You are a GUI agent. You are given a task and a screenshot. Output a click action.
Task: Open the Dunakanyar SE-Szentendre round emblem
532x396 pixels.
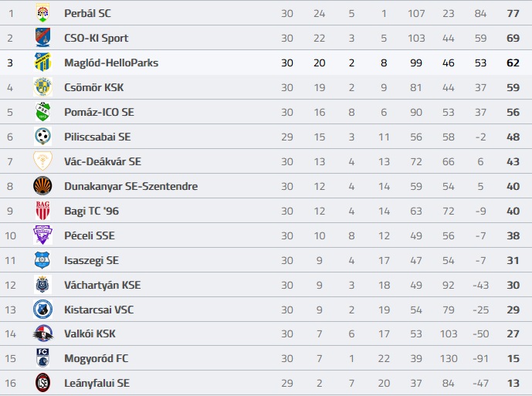coord(42,186)
